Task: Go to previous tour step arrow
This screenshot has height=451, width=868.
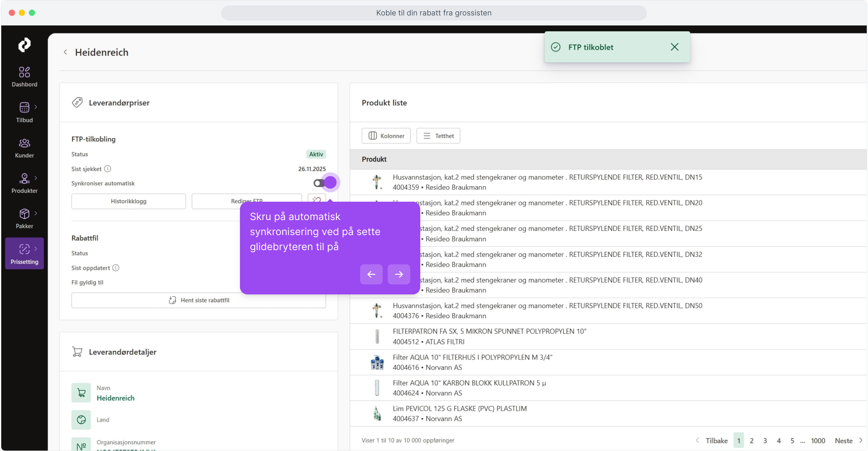Action: pos(371,274)
